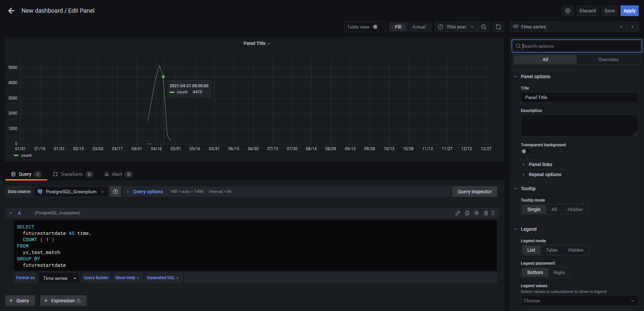The image size is (644, 311).
Task: Click the search magnifier icon in options
Action: [518, 46]
